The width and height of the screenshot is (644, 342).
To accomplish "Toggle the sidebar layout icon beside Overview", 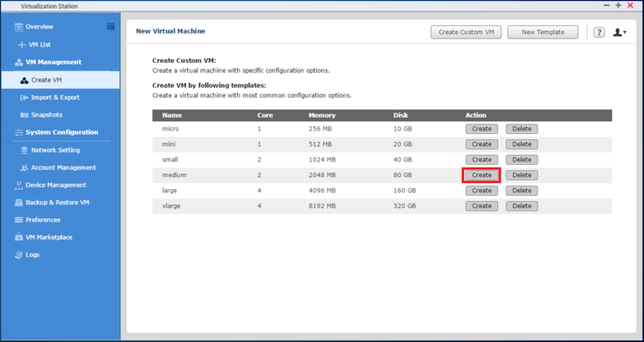I will 111,27.
